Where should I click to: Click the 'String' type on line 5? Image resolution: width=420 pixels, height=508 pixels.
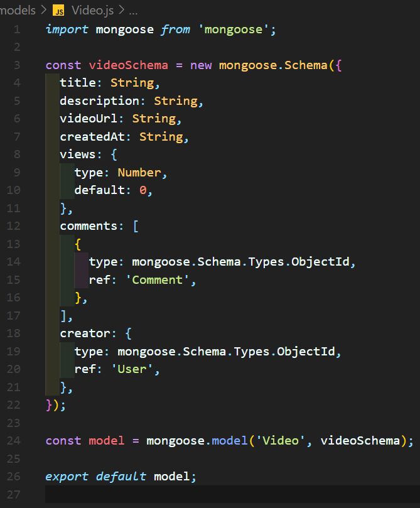(176, 100)
